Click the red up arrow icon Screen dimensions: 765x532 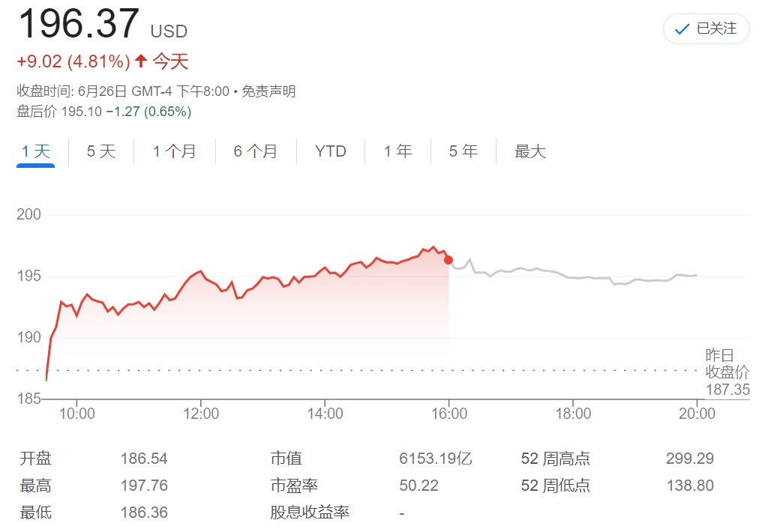pos(140,61)
